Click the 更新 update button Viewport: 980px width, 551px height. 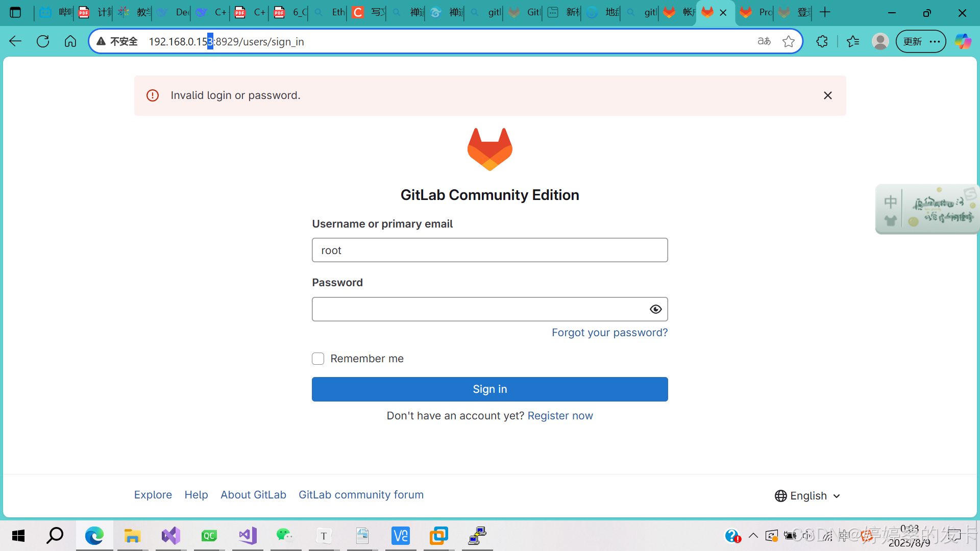[x=912, y=41]
